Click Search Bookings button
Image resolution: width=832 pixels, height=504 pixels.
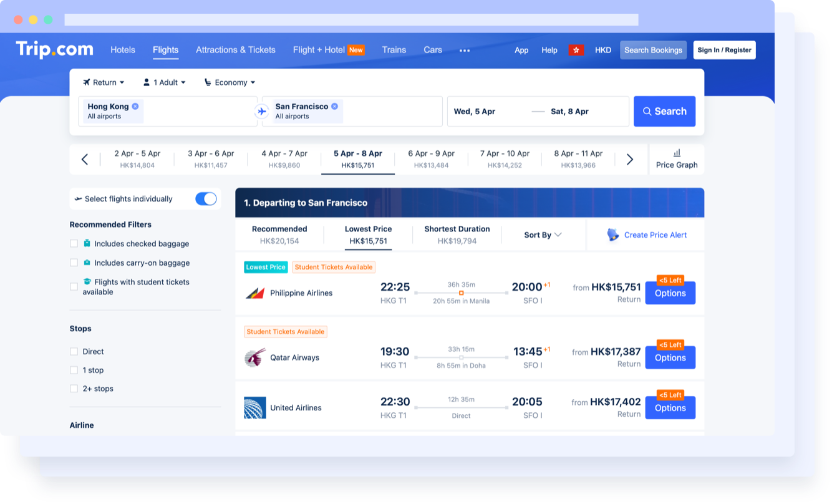(654, 50)
